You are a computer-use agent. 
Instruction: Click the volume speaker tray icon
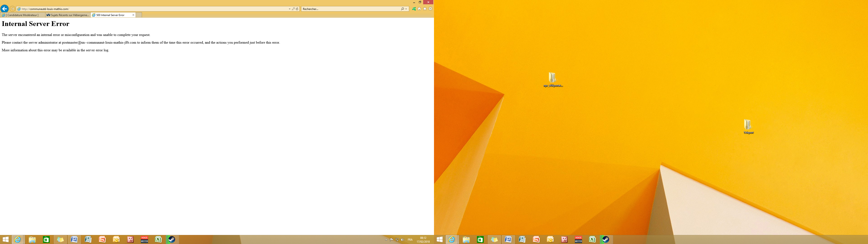402,240
